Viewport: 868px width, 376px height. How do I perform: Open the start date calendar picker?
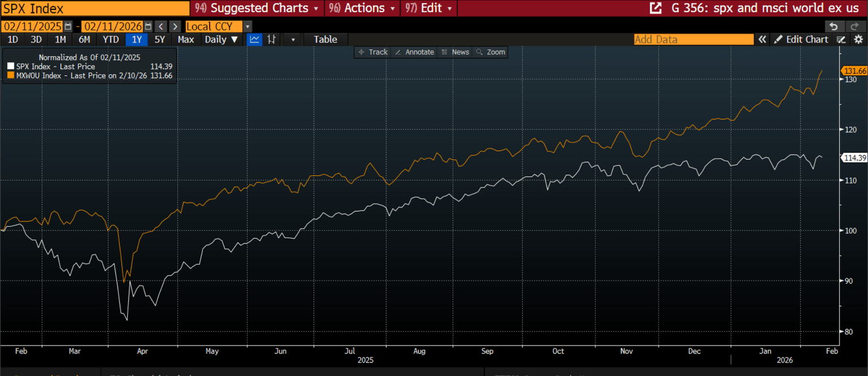68,27
